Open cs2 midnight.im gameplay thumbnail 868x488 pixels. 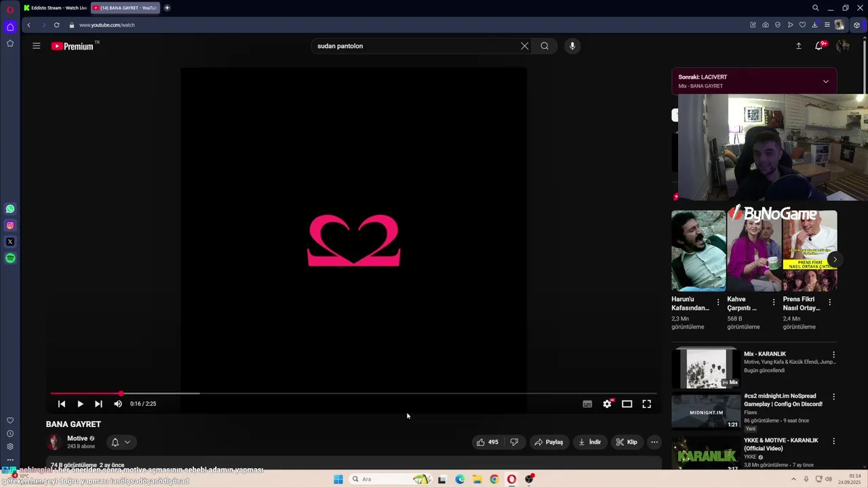tap(705, 411)
